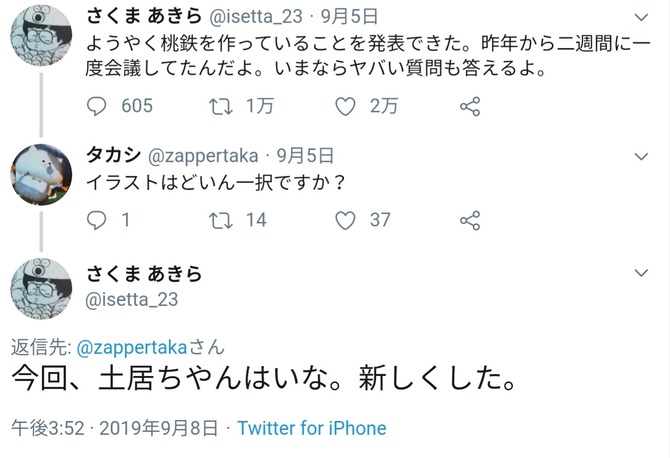Open the chevron menu on タカシ's tweet
The width and height of the screenshot is (670, 458).
pos(641,156)
